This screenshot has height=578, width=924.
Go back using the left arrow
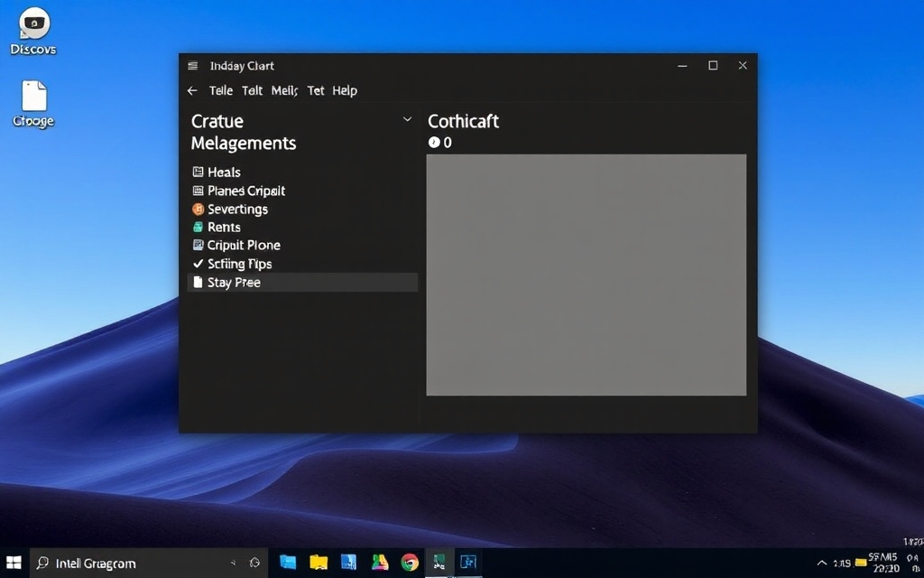pos(192,91)
